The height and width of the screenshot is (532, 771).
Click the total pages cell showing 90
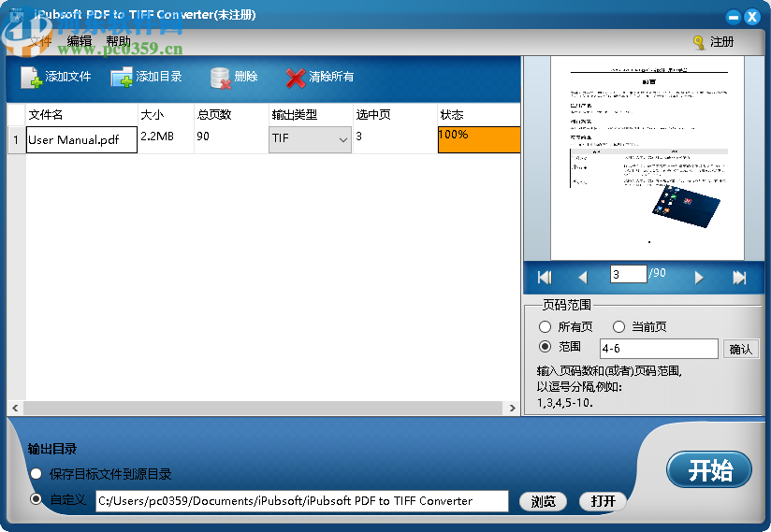231,140
